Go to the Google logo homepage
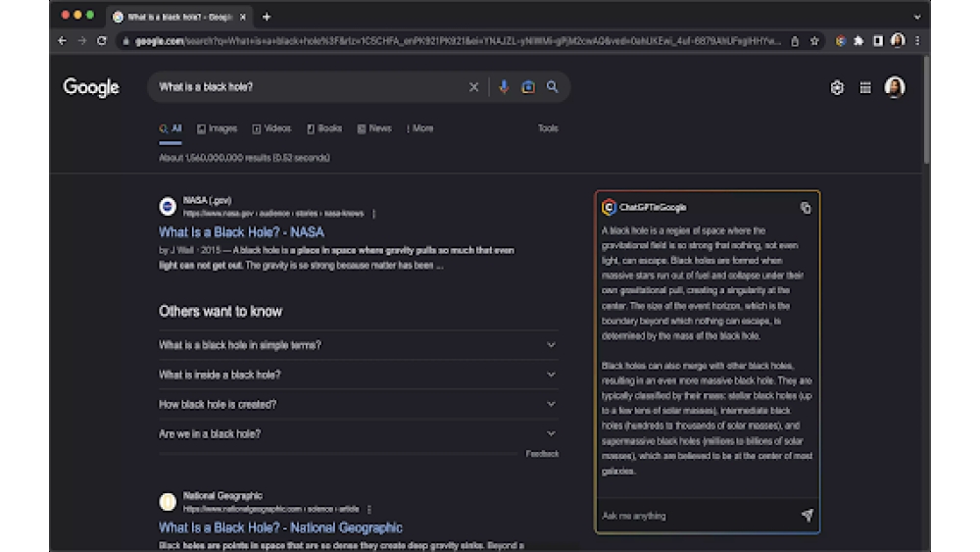Screen dimensions: 980x552 click(x=91, y=87)
